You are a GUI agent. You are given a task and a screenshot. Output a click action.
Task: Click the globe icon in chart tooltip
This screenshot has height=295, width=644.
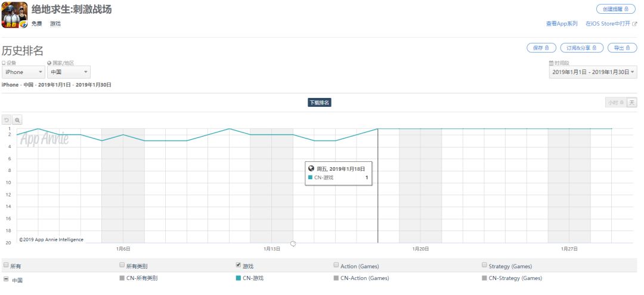click(x=311, y=168)
